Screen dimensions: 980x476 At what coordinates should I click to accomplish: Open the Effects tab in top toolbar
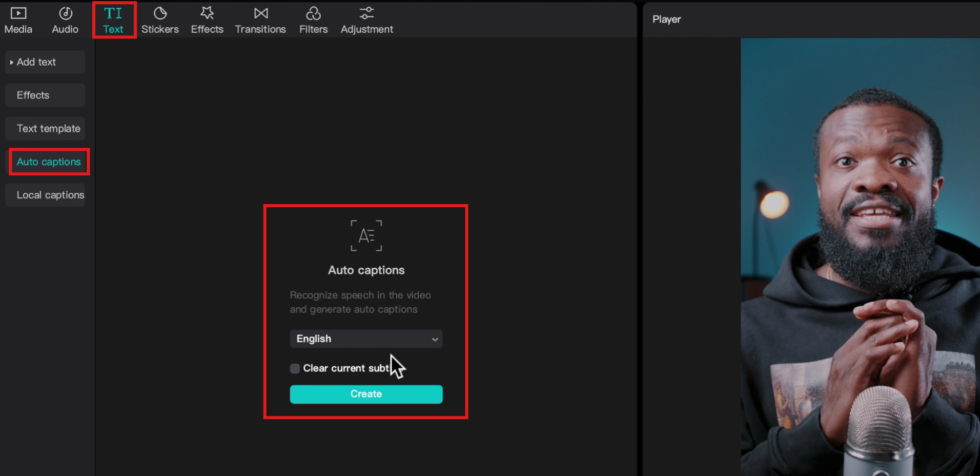(x=207, y=21)
